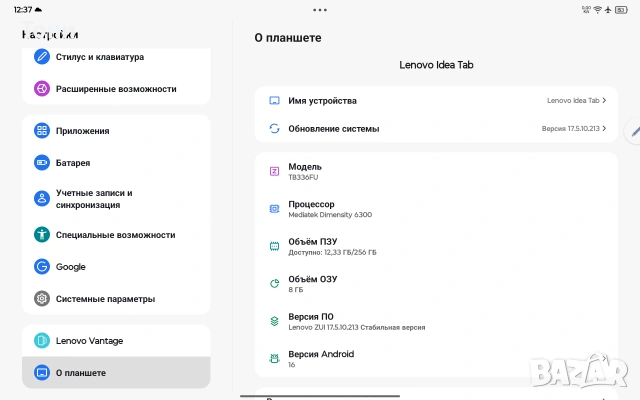Tap the Процессор row title
Viewport: 640px width, 400px height.
tap(311, 204)
